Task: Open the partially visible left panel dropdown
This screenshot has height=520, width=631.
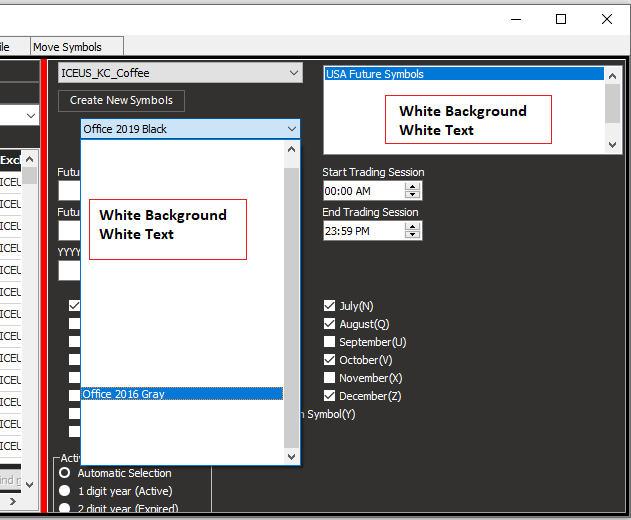Action: [31, 116]
